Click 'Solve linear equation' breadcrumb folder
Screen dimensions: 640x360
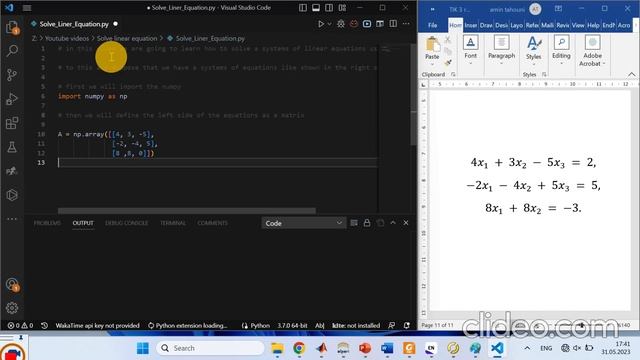click(x=127, y=38)
